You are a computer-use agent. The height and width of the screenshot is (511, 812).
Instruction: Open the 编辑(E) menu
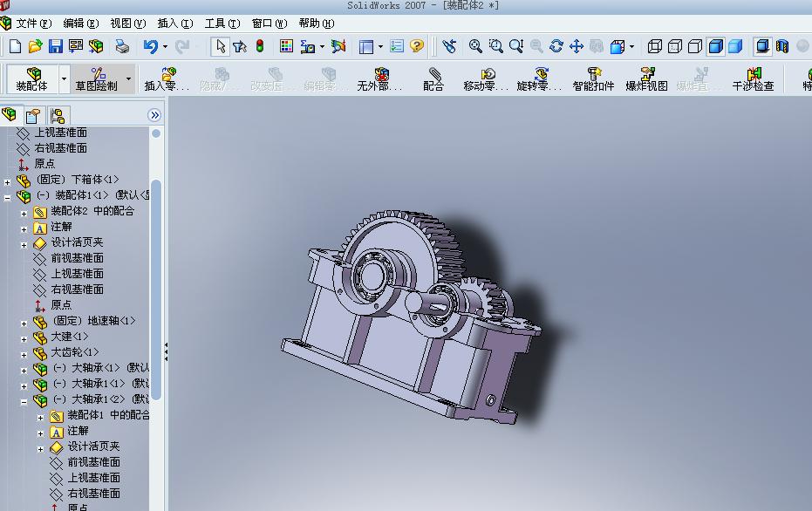(81, 24)
